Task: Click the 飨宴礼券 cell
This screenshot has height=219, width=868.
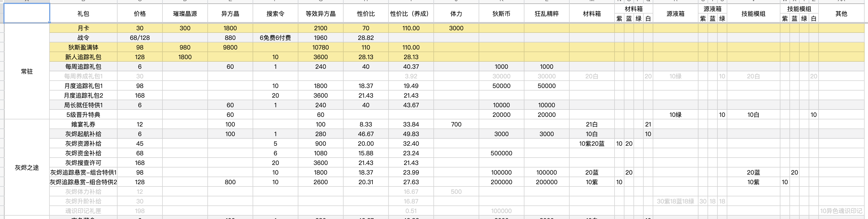Action: click(x=83, y=124)
